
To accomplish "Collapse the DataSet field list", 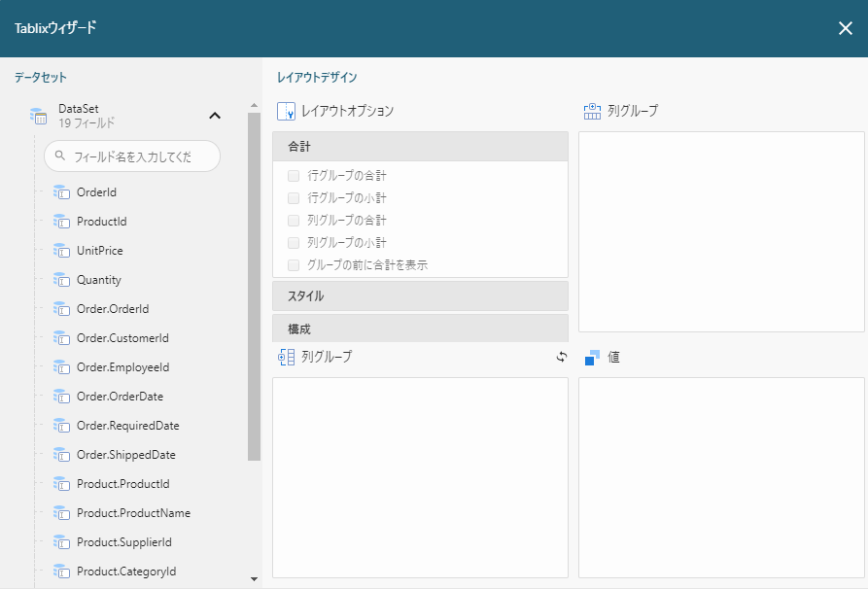I will [215, 116].
